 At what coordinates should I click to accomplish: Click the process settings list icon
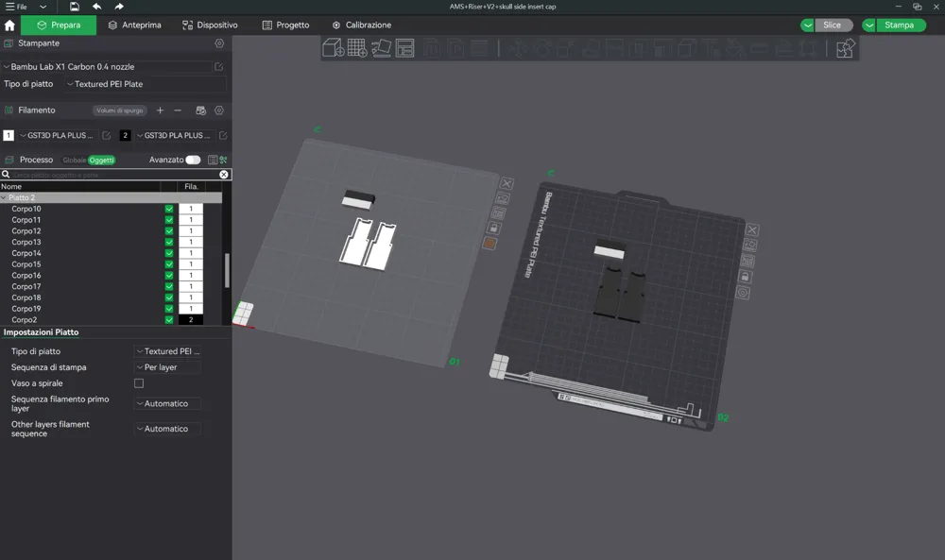212,160
